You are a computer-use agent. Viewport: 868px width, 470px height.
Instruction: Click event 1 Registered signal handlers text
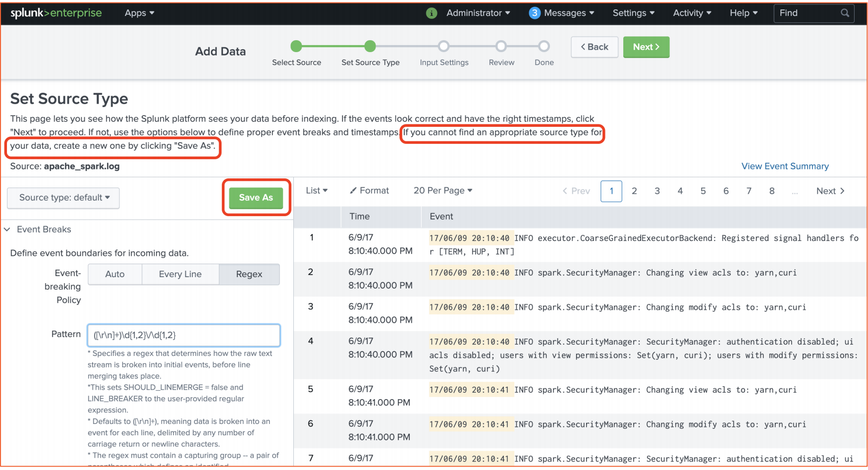[x=644, y=245]
